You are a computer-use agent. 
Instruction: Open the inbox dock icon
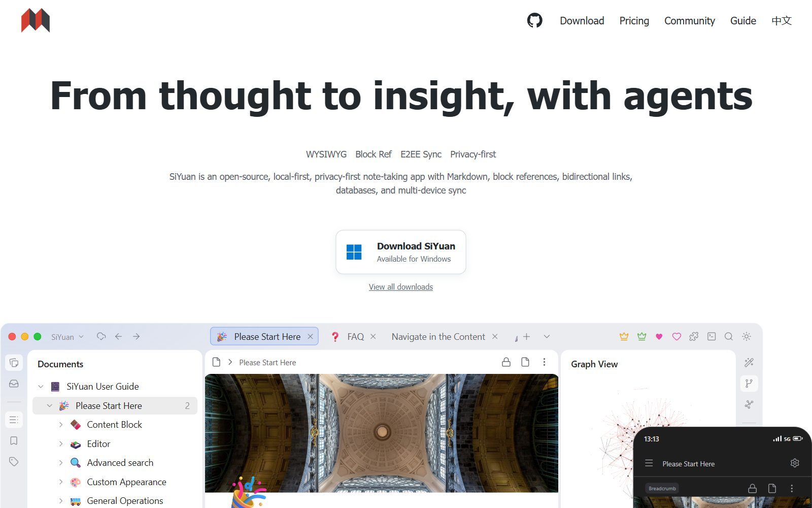[14, 384]
